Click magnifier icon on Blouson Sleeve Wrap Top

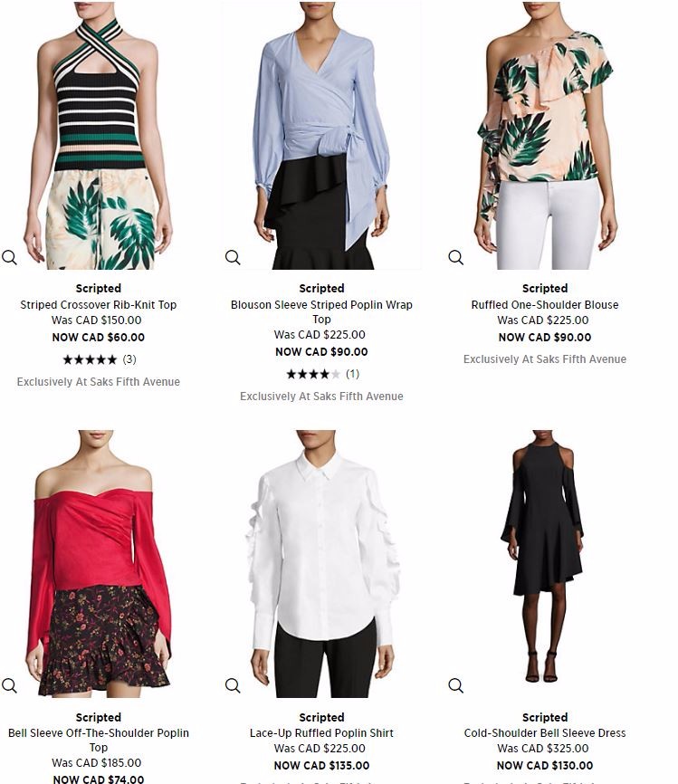[233, 257]
